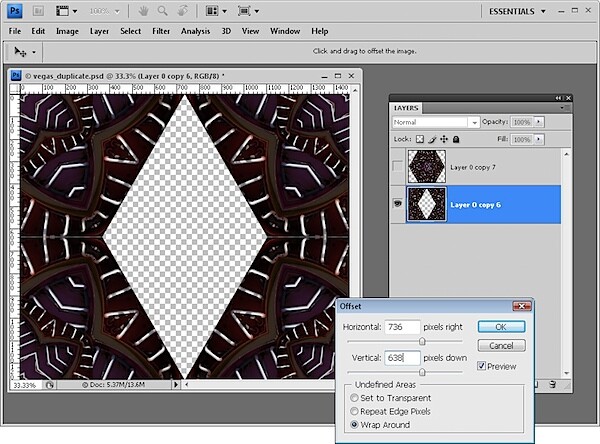The width and height of the screenshot is (600, 444).
Task: Select Layer 0 copy 7 thumbnail
Action: click(x=427, y=166)
